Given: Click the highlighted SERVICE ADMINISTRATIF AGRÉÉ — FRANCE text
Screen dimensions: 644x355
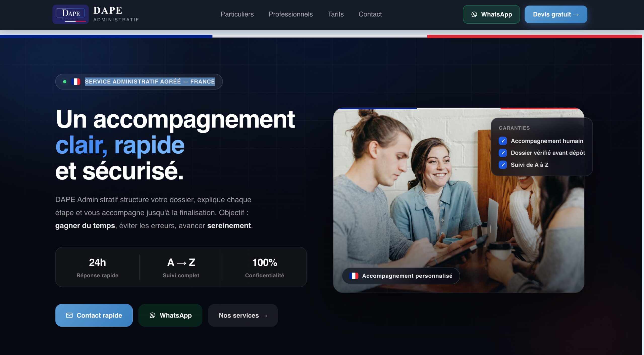Looking at the screenshot, I should [150, 81].
